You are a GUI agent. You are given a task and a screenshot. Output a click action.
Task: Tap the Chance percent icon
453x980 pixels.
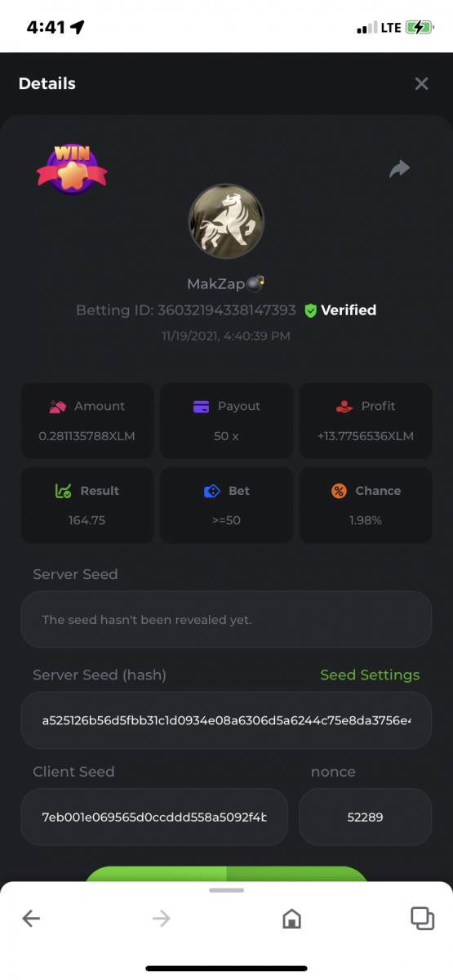339,491
